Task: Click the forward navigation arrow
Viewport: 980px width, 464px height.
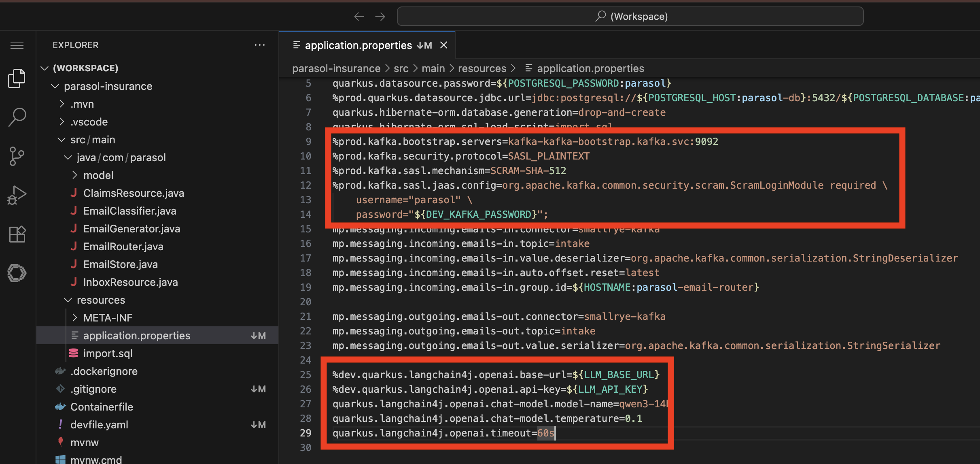Action: (x=380, y=16)
